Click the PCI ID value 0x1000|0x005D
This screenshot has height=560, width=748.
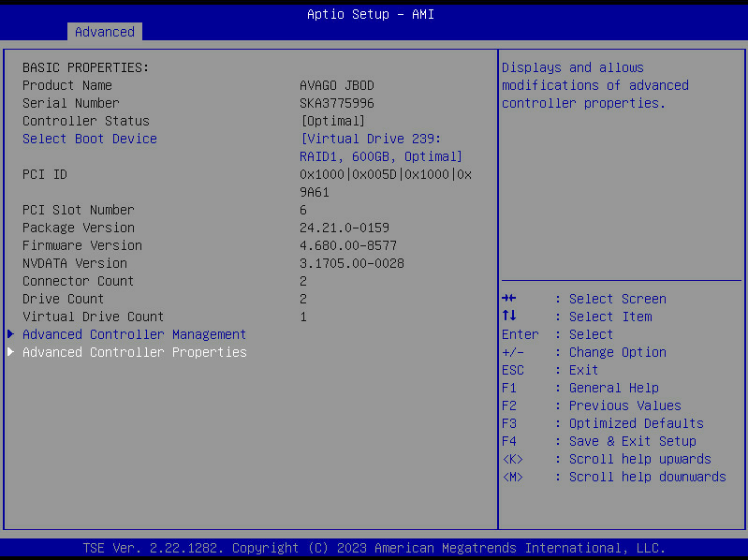386,184
